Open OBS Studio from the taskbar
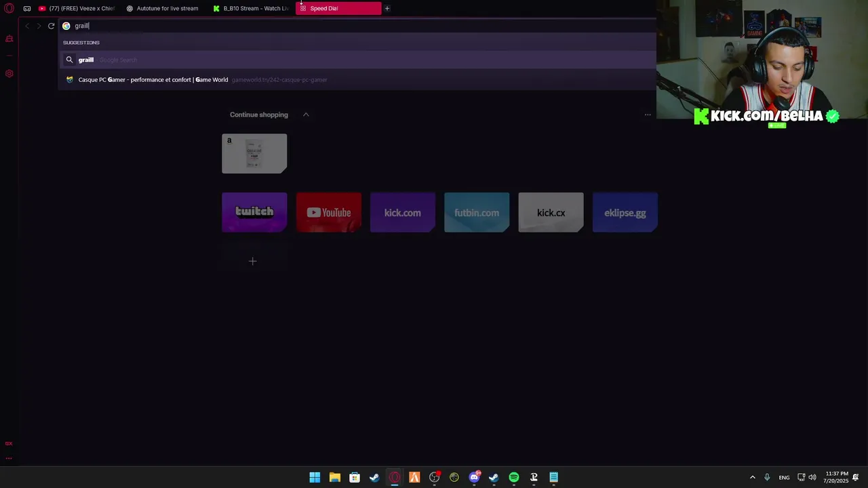Screen dimensions: 868x488 pyautogui.click(x=434, y=477)
